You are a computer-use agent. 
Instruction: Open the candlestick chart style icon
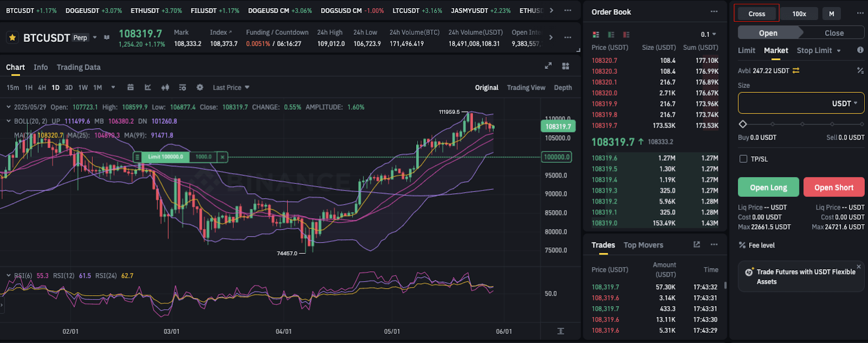pyautogui.click(x=165, y=87)
